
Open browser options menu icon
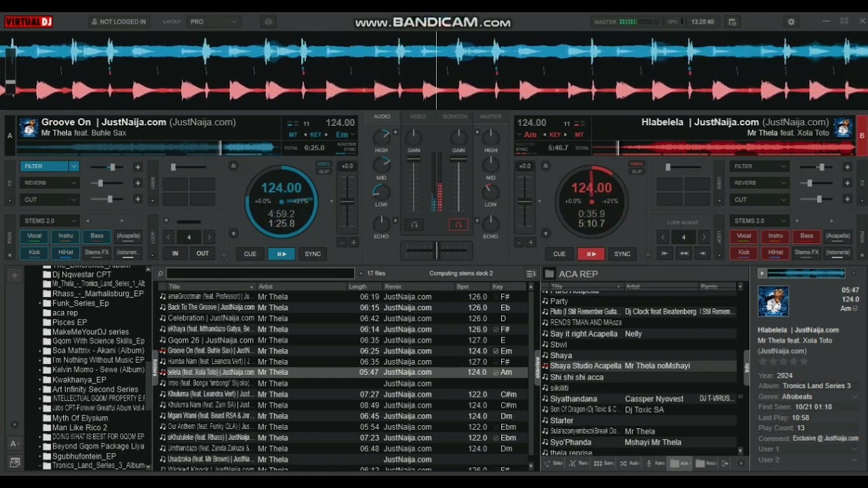(531, 273)
